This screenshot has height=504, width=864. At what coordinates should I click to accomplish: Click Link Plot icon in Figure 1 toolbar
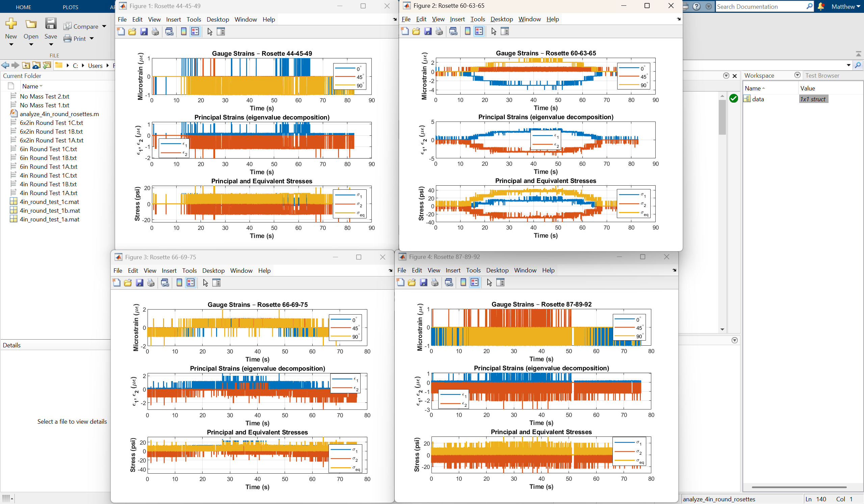click(x=169, y=32)
